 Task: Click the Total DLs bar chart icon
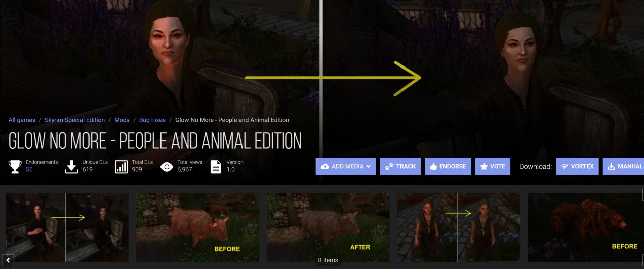[x=121, y=166]
